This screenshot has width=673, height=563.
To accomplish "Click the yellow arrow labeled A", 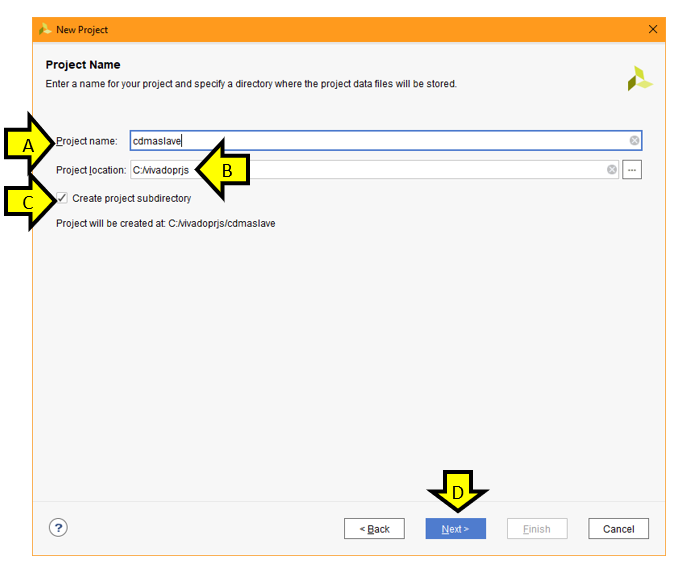I will point(32,145).
